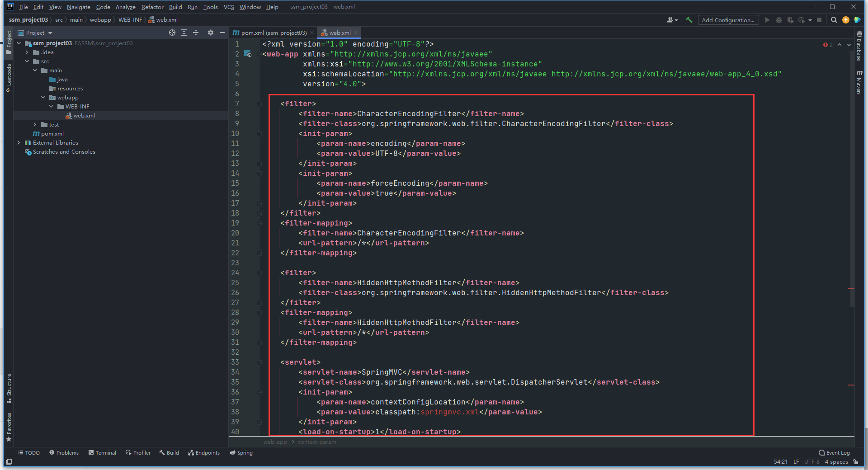Go to next highlighted error arrow

click(x=849, y=45)
